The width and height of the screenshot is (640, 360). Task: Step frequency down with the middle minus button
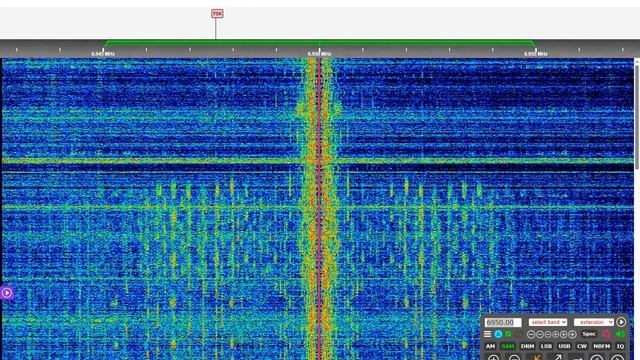pyautogui.click(x=540, y=334)
